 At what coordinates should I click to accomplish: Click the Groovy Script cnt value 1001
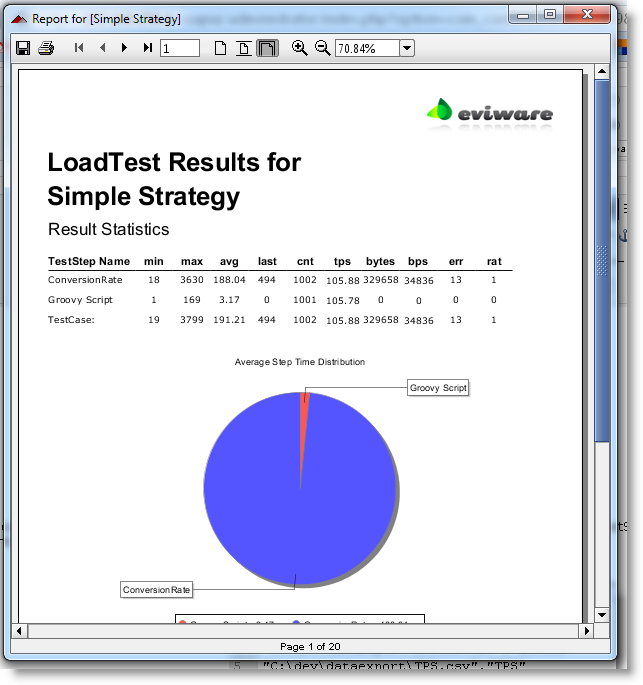(304, 300)
